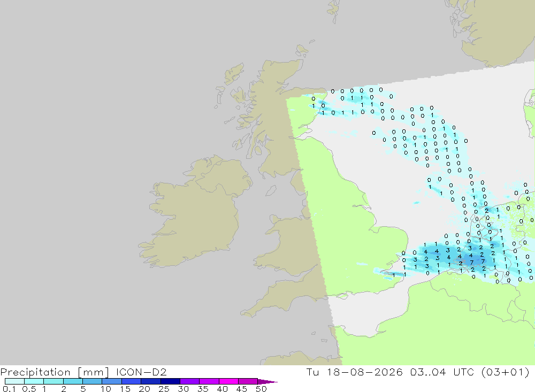Click the Isle of Man outline
The height and width of the screenshot is (392, 535).
(271, 191)
